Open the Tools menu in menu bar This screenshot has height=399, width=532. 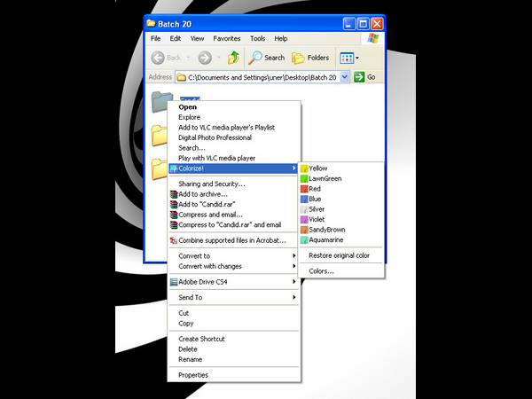(x=257, y=39)
